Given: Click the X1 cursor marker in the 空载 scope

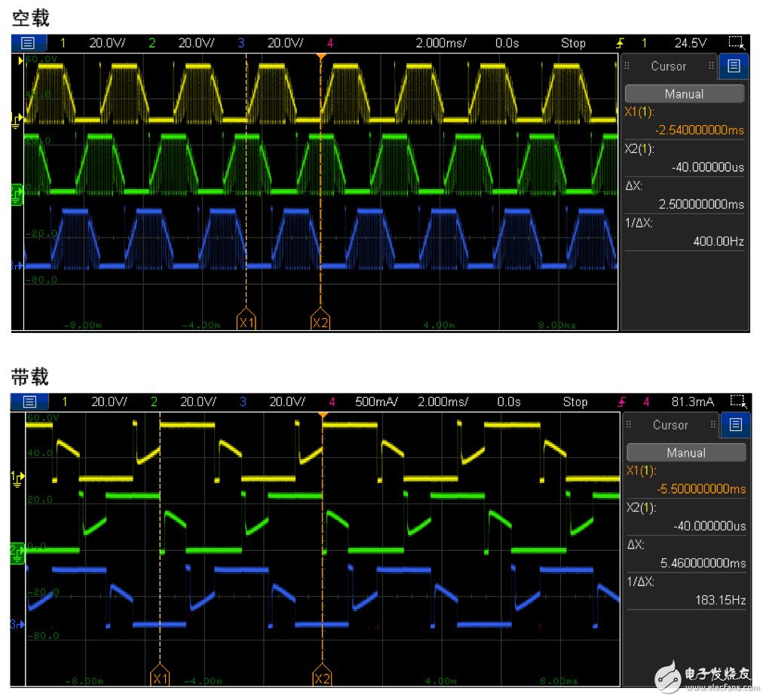Looking at the screenshot, I should click(247, 319).
